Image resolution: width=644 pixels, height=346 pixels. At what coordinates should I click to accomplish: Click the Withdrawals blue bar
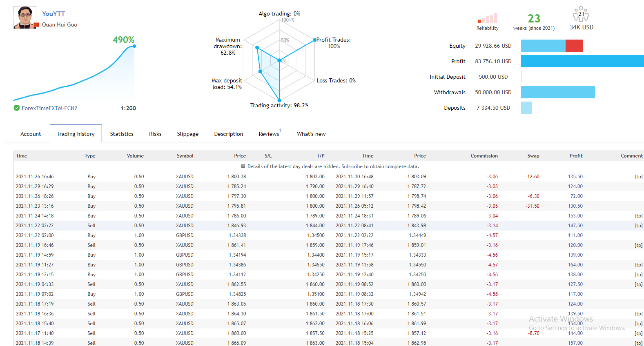pyautogui.click(x=558, y=92)
